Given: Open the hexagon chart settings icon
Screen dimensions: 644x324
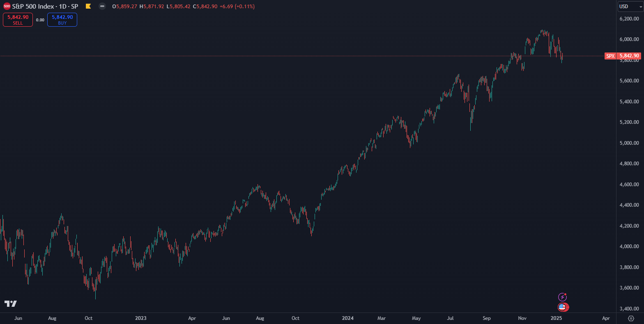Looking at the screenshot, I should point(631,318).
